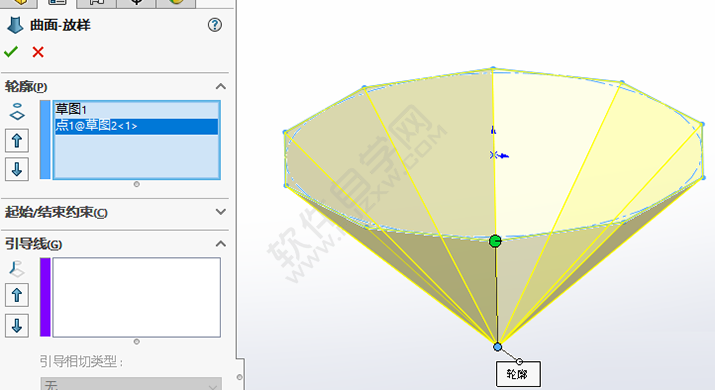The height and width of the screenshot is (390, 715).
Task: Click the green loft connector handle on the model
Action: (x=495, y=241)
